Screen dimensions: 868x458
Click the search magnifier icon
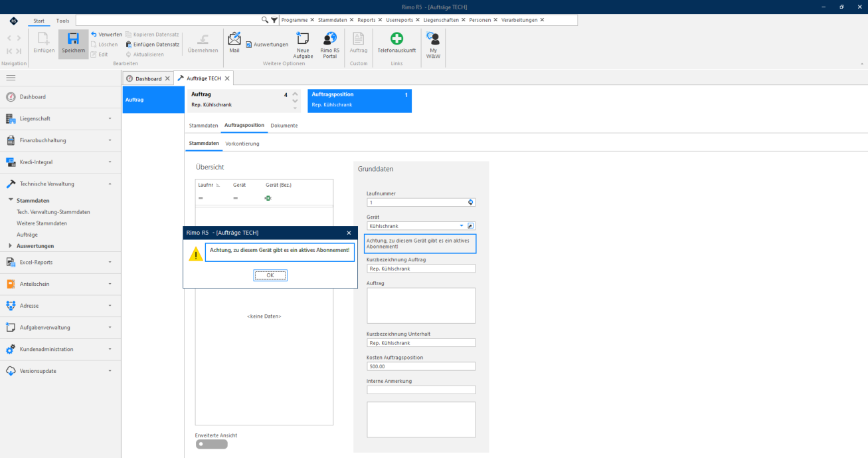[x=265, y=20]
